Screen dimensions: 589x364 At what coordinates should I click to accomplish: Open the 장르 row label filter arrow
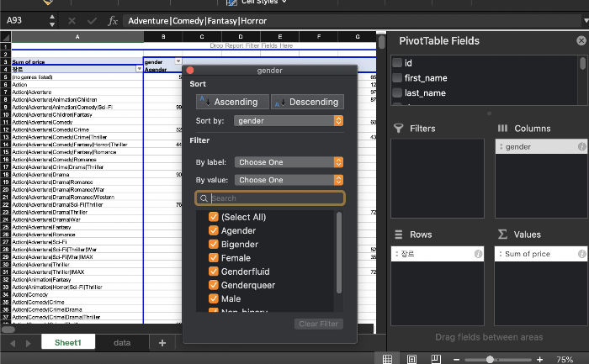tap(140, 69)
